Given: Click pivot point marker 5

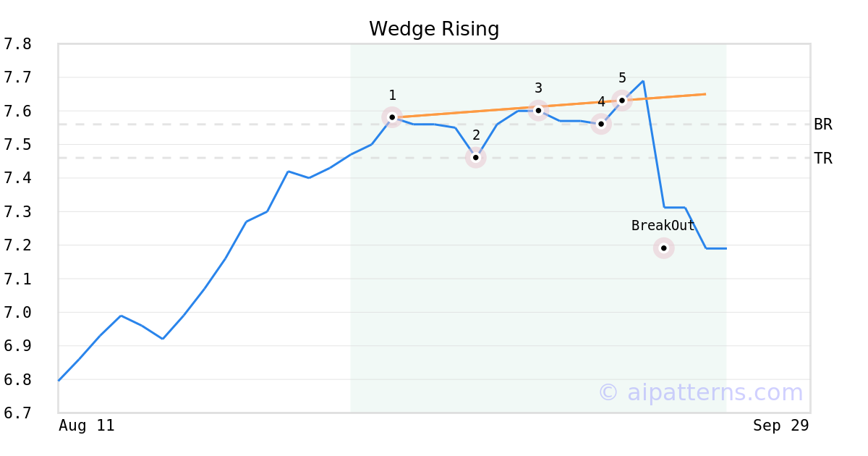Looking at the screenshot, I should click(622, 100).
